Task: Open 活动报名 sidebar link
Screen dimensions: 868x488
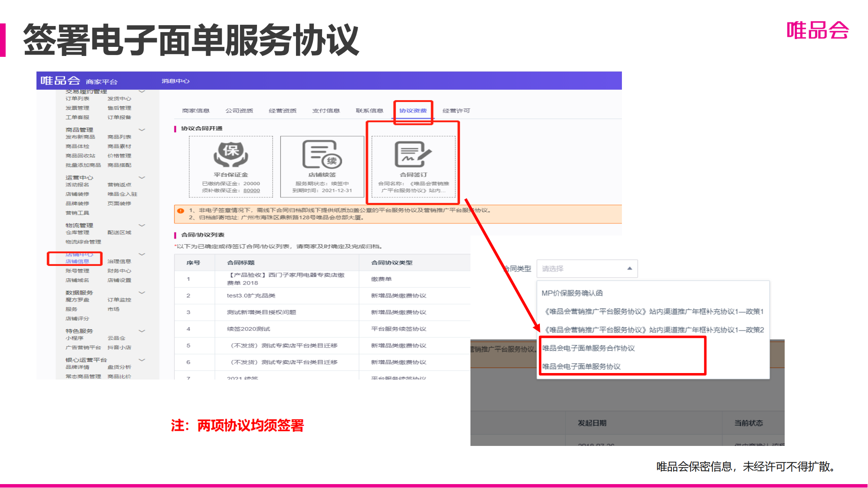Action: tap(77, 184)
